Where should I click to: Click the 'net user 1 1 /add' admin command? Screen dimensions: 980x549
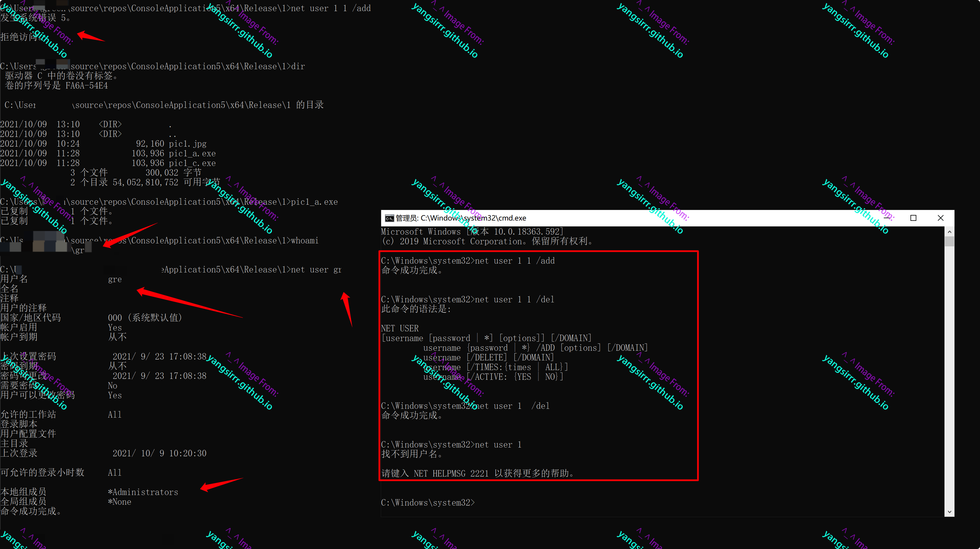click(515, 261)
